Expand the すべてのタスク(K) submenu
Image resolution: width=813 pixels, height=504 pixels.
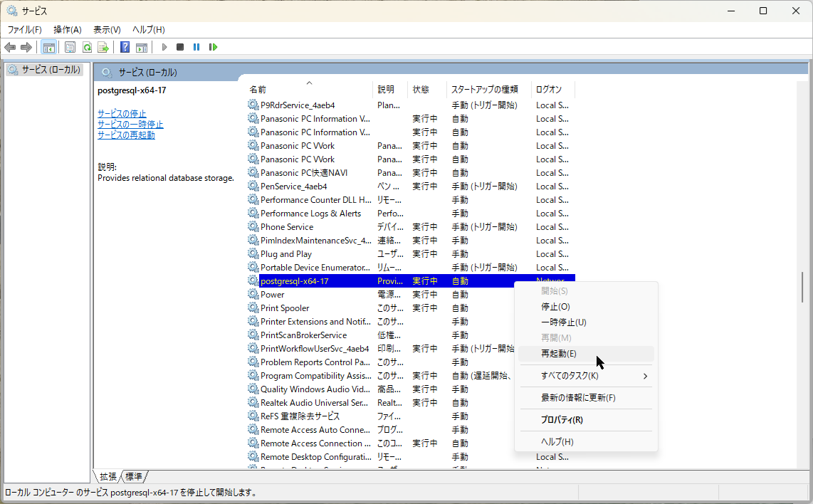point(570,376)
